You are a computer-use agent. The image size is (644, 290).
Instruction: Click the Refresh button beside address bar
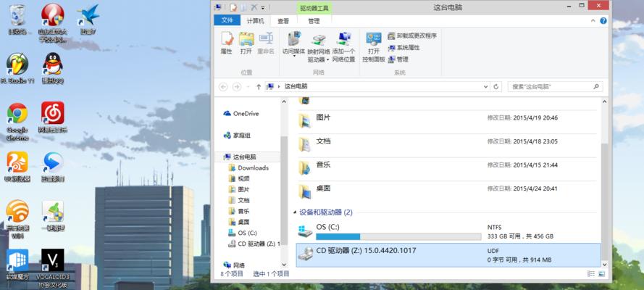(x=495, y=87)
